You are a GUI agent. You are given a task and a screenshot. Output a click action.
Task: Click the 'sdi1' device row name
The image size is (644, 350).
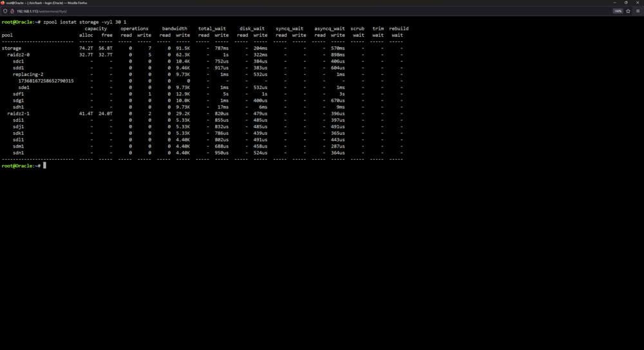pos(19,121)
